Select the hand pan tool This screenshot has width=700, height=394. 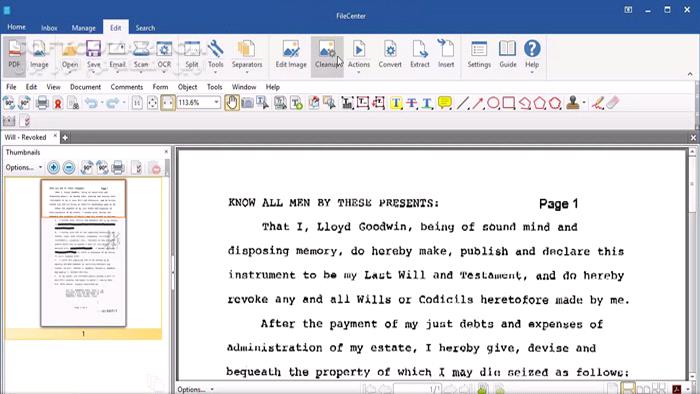coord(231,103)
